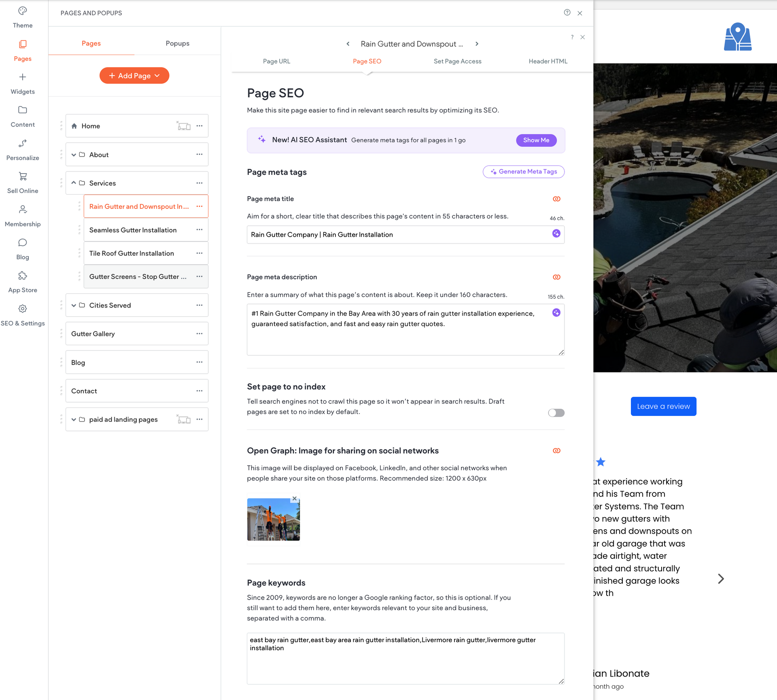
Task: Advance reviews carousel with right arrow
Action: pyautogui.click(x=721, y=579)
